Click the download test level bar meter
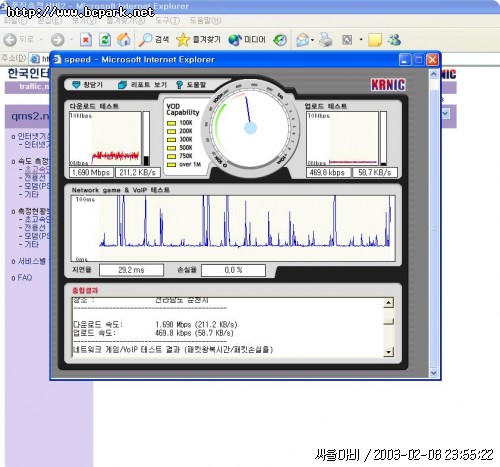 click(146, 138)
